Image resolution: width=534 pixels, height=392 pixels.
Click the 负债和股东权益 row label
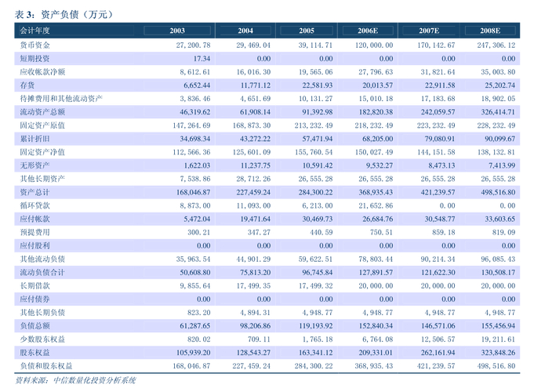(45, 365)
